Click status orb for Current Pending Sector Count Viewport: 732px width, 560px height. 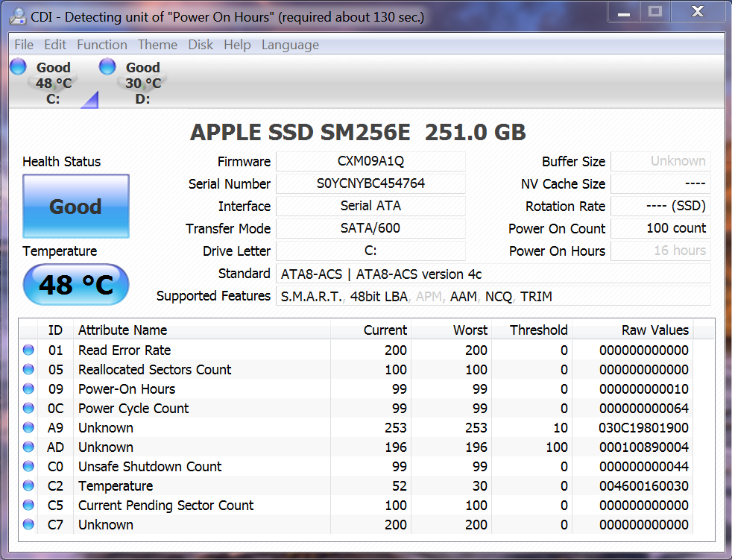tap(29, 505)
